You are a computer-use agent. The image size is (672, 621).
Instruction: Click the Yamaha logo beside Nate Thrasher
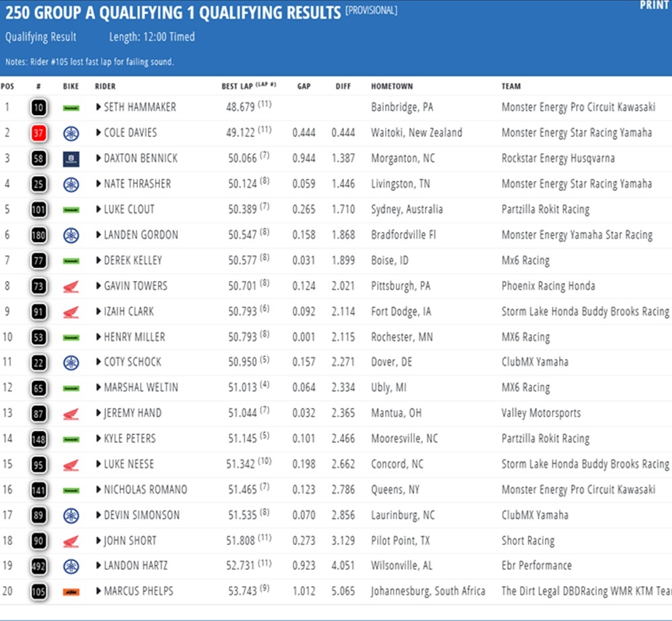(71, 184)
